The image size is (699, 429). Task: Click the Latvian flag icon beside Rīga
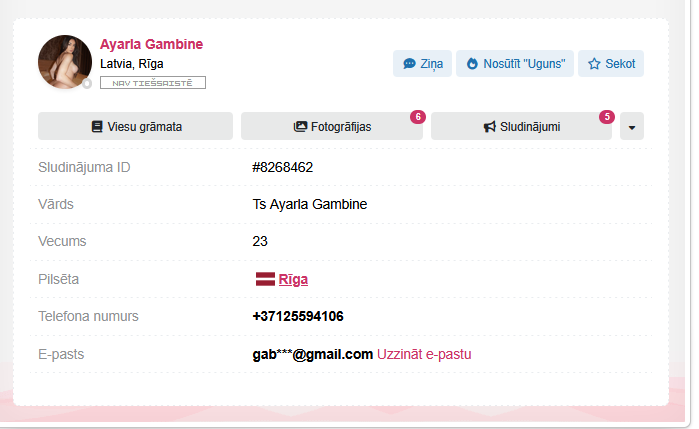265,280
